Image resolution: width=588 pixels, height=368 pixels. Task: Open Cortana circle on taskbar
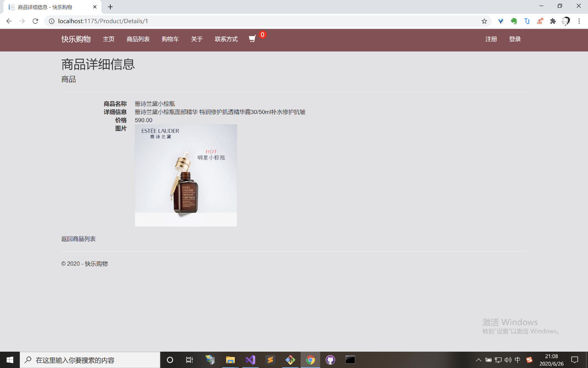point(170,360)
